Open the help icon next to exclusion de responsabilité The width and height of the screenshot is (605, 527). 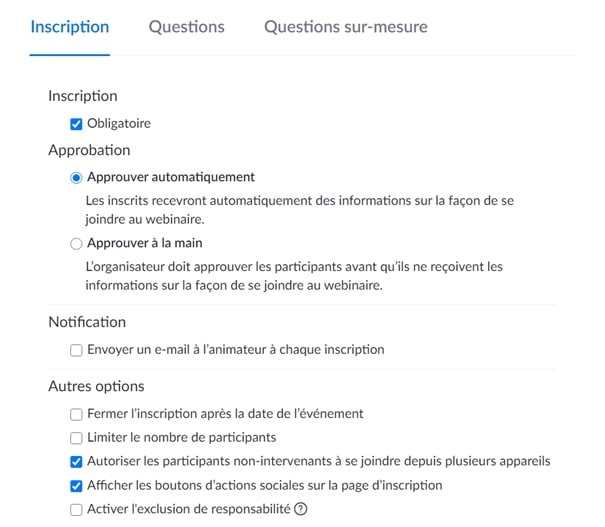pos(300,509)
